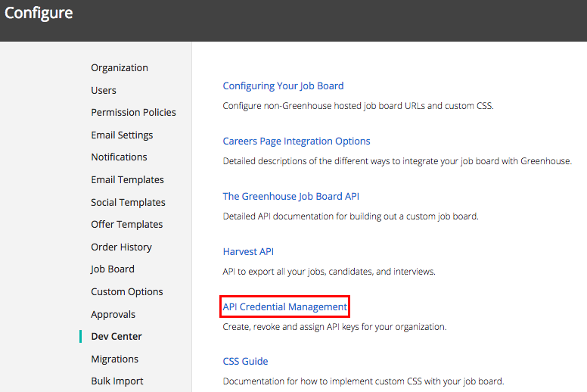Open the Approvals section
Image resolution: width=587 pixels, height=392 pixels.
(113, 315)
